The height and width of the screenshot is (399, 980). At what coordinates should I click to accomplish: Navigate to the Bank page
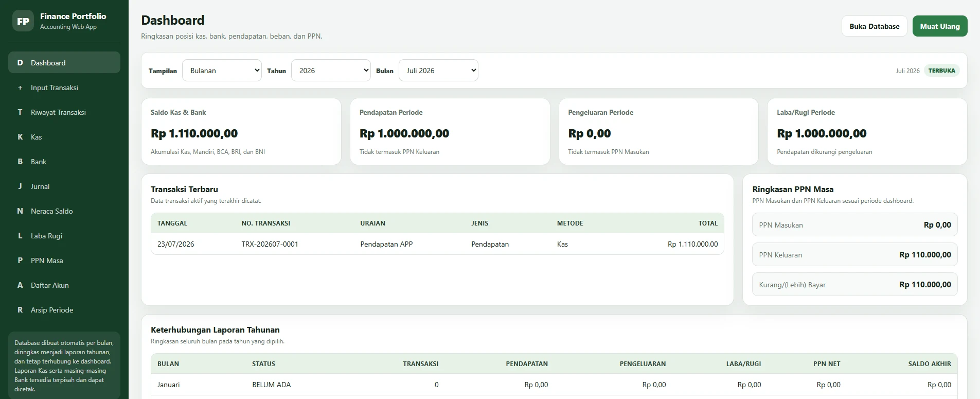click(64, 162)
